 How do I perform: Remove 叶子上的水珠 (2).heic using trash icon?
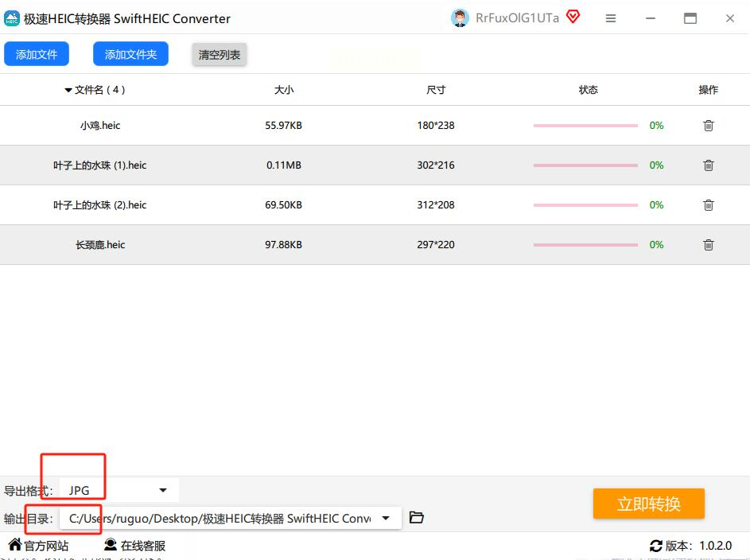(709, 204)
